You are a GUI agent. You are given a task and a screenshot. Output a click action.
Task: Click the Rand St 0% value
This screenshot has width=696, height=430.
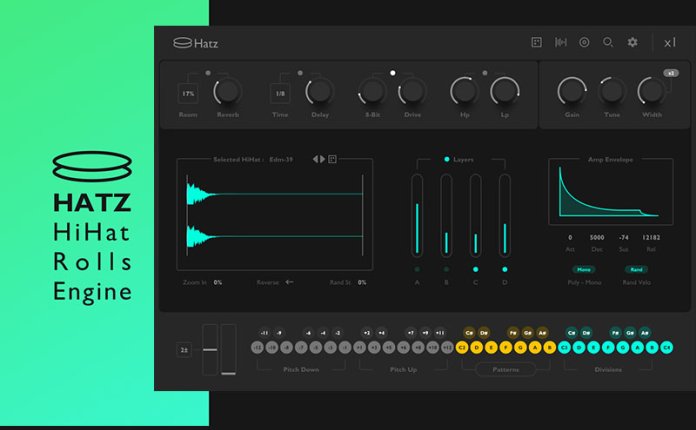coord(362,282)
